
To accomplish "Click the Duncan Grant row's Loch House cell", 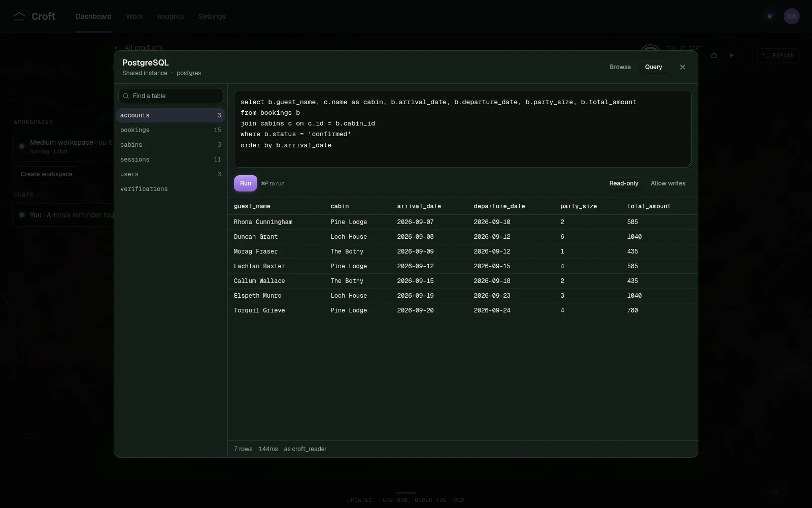I will point(349,237).
